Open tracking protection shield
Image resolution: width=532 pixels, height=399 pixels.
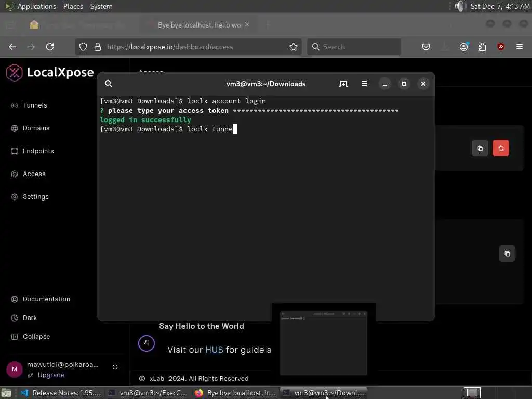pyautogui.click(x=83, y=47)
